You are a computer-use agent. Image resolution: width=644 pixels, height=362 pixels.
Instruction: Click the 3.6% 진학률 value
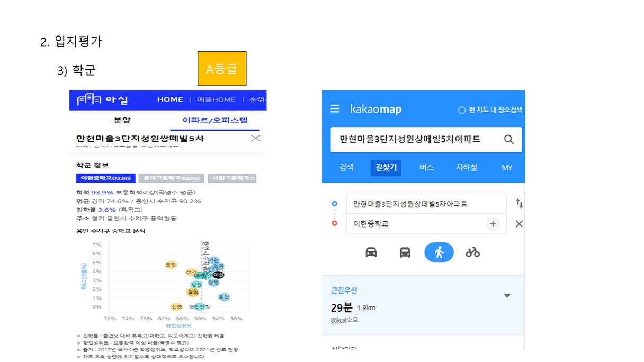tap(106, 210)
